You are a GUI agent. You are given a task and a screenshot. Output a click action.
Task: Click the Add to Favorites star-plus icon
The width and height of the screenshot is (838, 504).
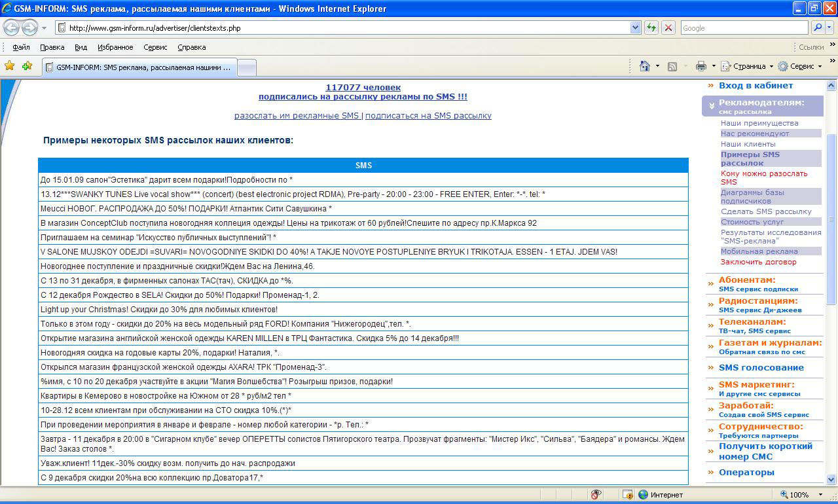[x=27, y=66]
